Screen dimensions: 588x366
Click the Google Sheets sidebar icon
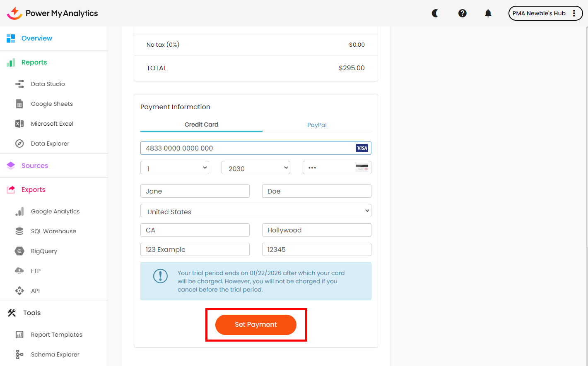click(x=19, y=104)
